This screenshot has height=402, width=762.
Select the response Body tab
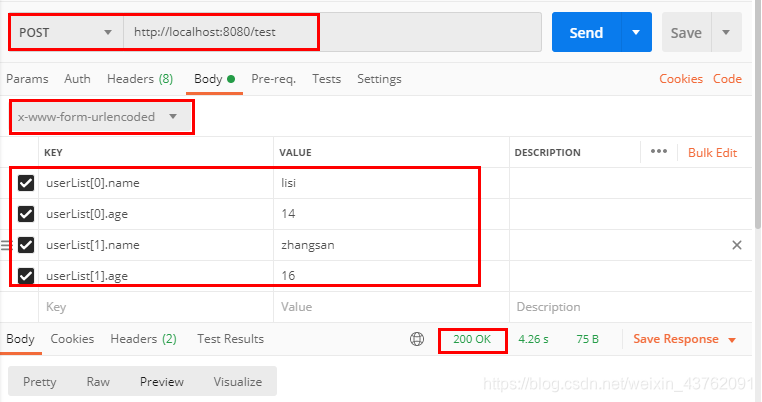(x=20, y=339)
